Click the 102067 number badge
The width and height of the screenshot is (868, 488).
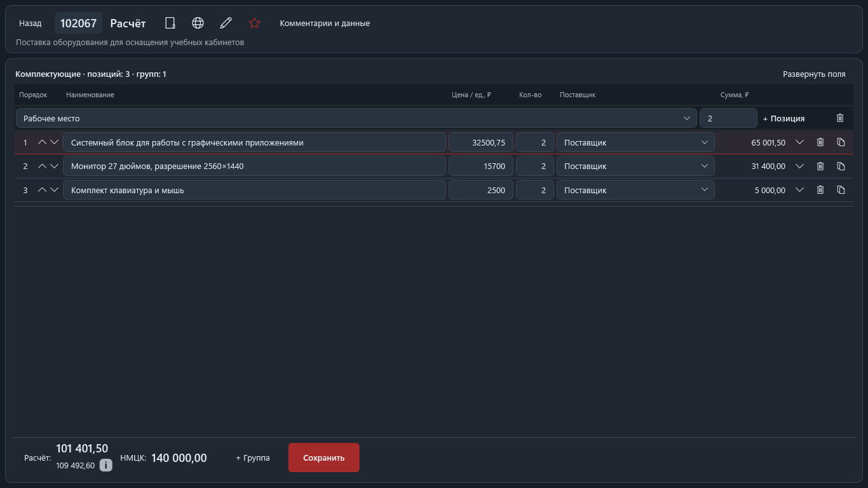[78, 23]
